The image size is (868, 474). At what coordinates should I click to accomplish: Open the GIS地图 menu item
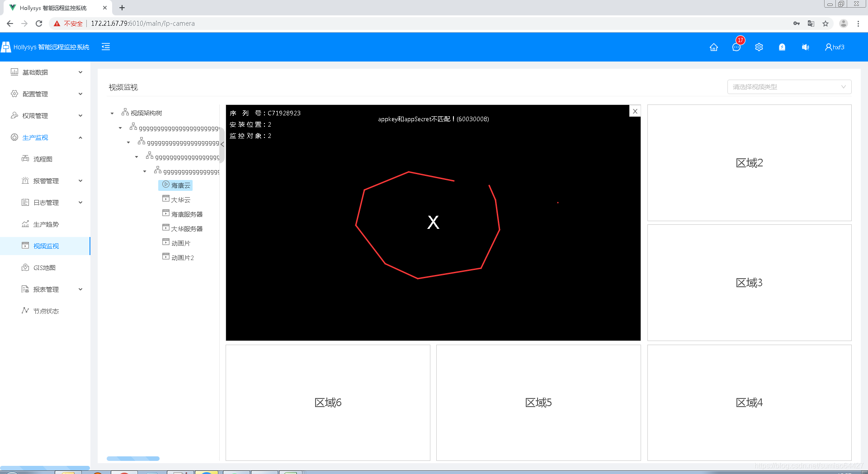coord(45,268)
